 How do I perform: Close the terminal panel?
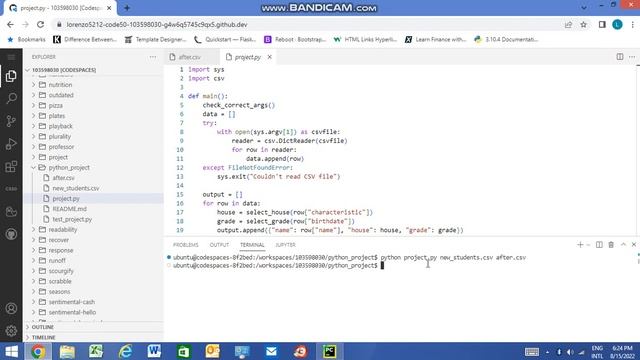tap(634, 244)
